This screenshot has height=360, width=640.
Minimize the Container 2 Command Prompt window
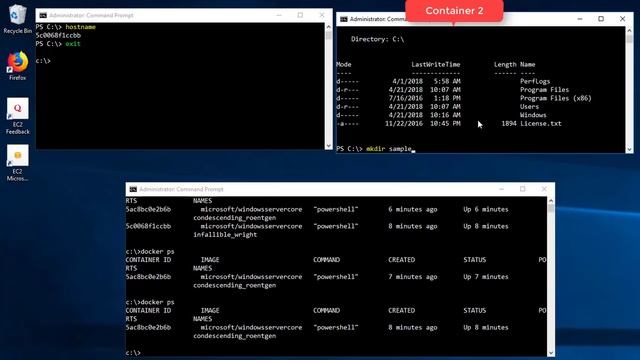[x=580, y=19]
